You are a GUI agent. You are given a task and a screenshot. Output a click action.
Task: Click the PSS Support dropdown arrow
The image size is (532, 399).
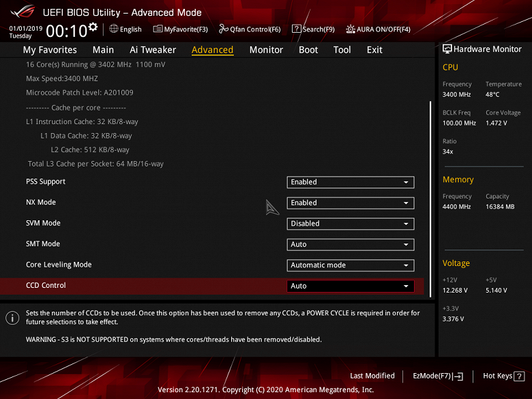(406, 183)
